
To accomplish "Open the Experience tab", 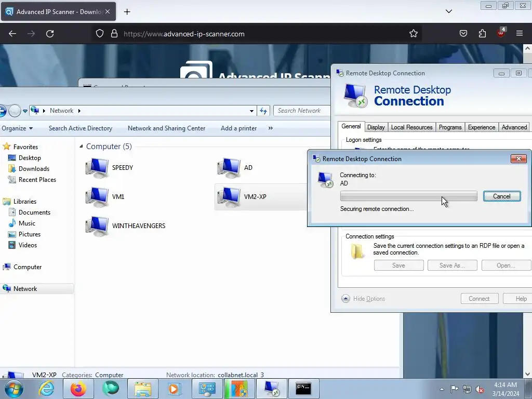I will [x=482, y=127].
